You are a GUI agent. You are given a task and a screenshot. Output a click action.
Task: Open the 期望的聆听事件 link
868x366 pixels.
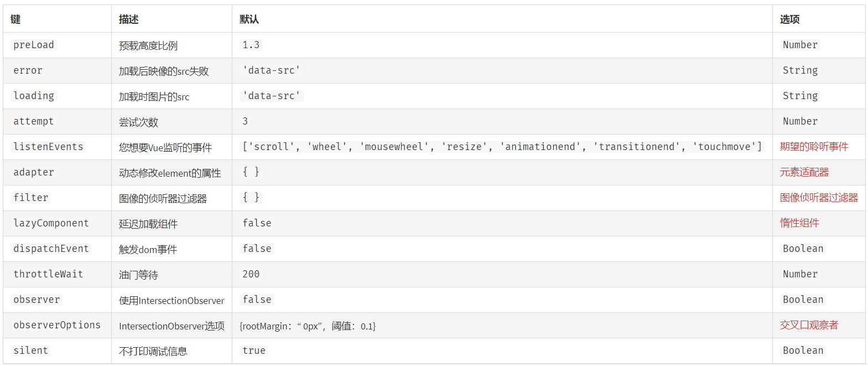click(814, 147)
